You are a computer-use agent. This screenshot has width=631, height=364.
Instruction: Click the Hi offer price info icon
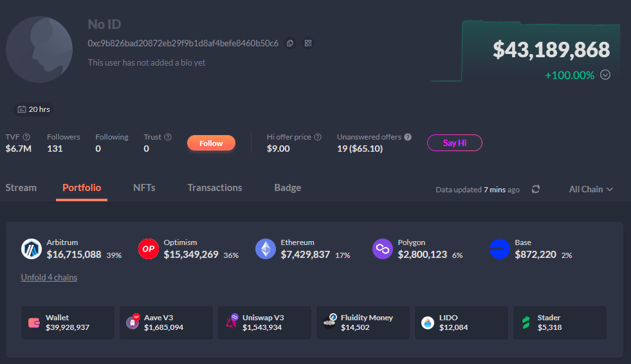pos(318,137)
